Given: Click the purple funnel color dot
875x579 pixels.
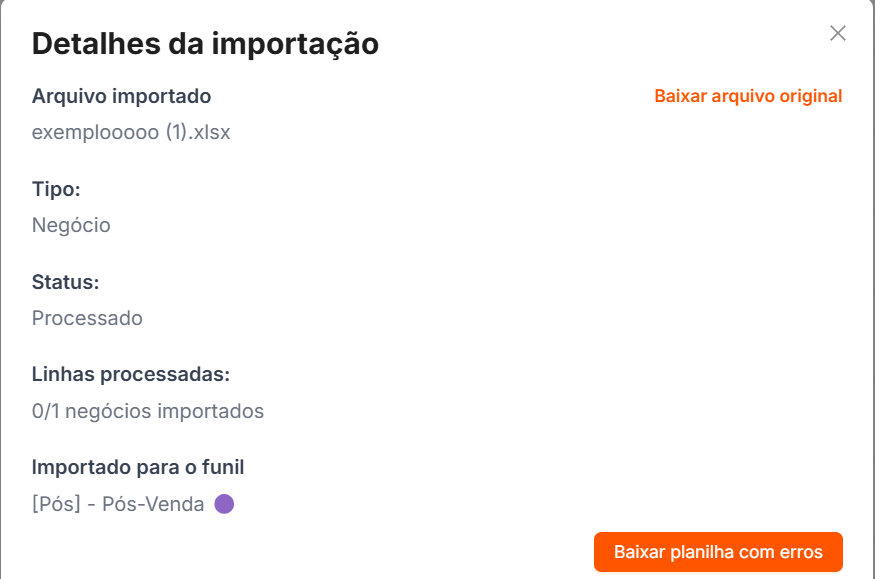Looking at the screenshot, I should [224, 504].
